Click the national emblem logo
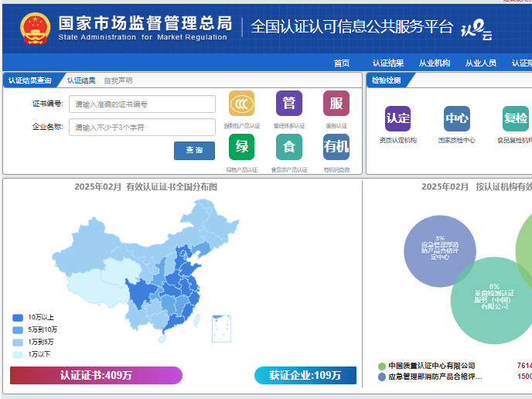Screen dimensions: 532x399 36,29
